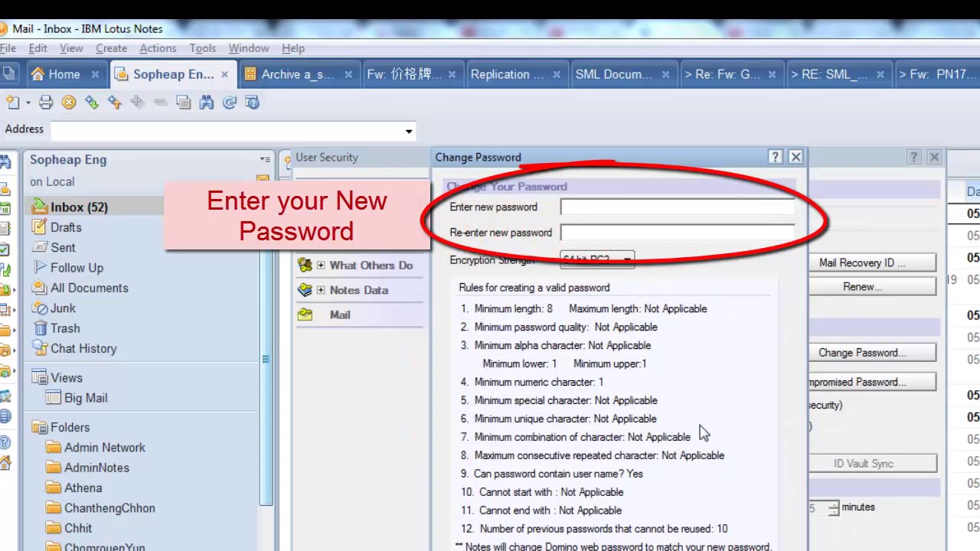Click inside the Address input field
The width and height of the screenshot is (980, 551).
[227, 131]
